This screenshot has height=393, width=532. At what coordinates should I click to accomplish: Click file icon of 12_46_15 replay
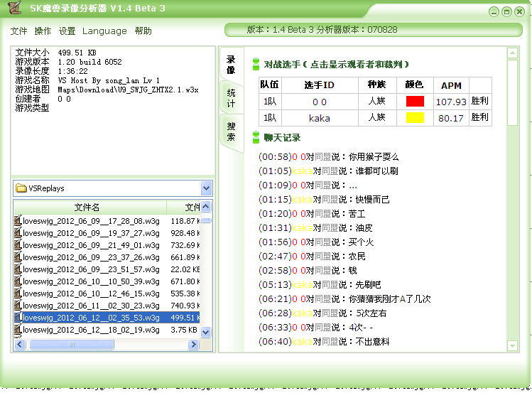pyautogui.click(x=18, y=293)
